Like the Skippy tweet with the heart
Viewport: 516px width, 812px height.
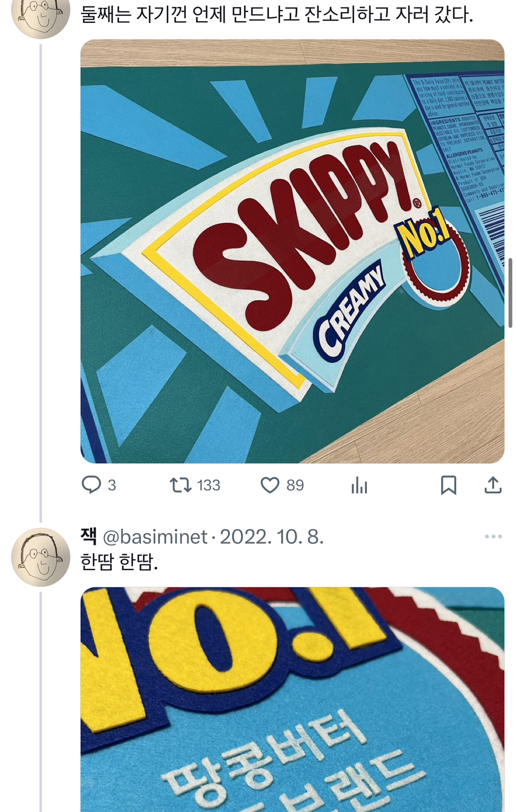[270, 485]
